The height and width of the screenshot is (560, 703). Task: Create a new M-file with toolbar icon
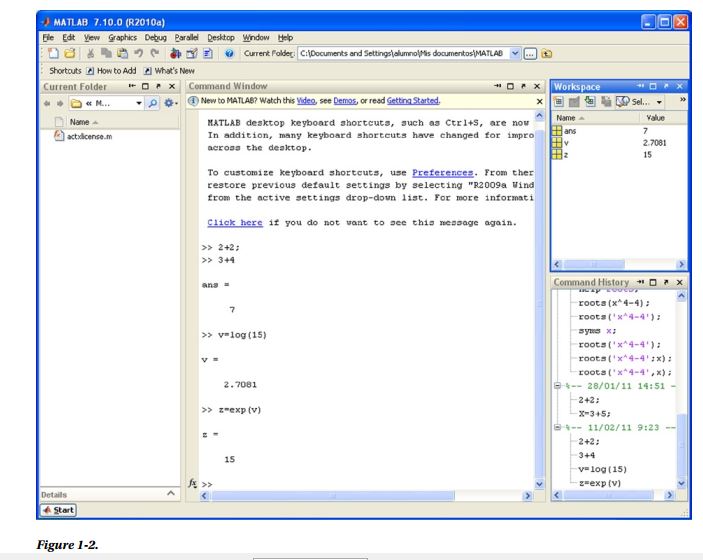53,53
